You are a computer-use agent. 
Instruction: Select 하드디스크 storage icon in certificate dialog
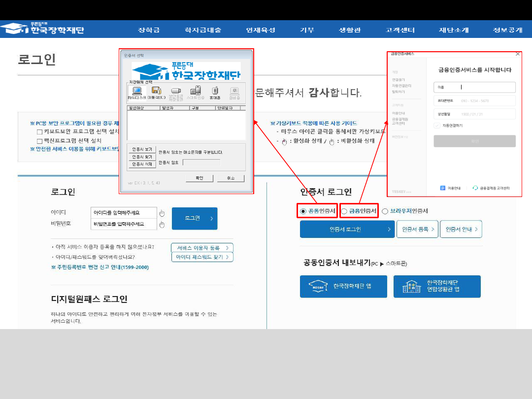(137, 93)
